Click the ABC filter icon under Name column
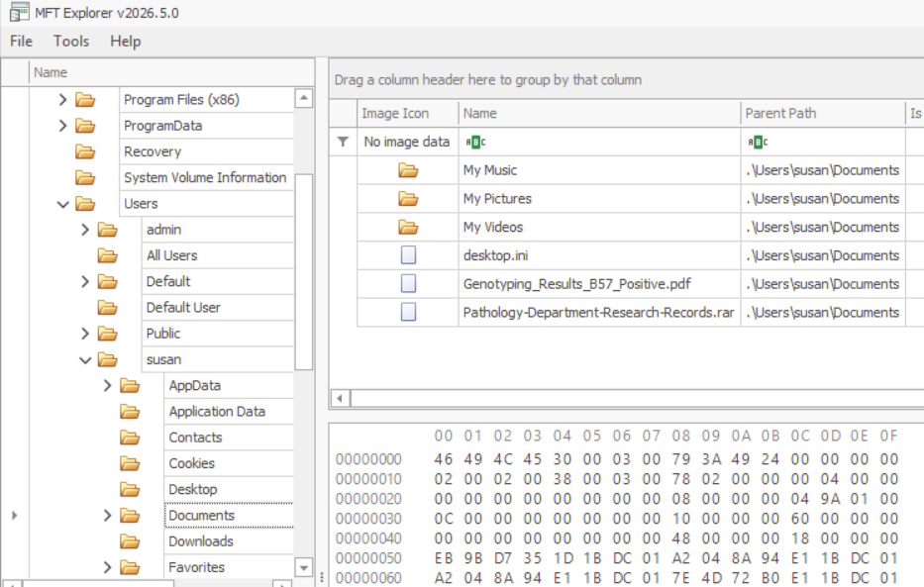 pos(475,142)
